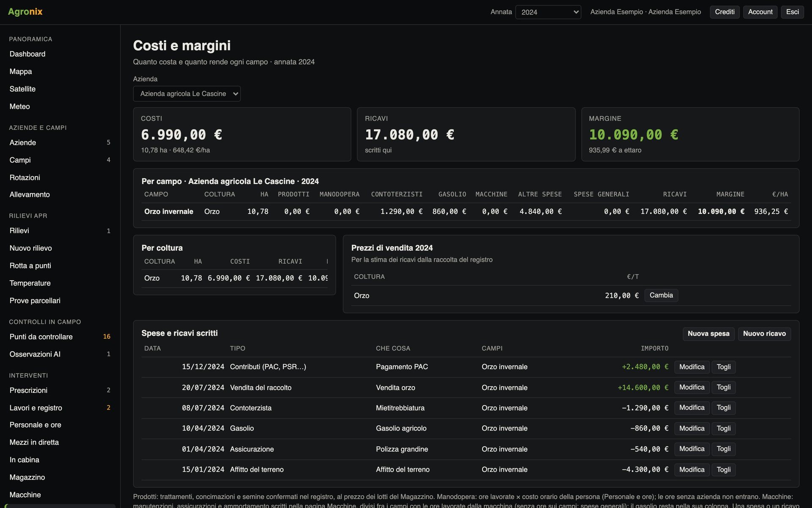This screenshot has height=508, width=812.
Task: Click Cambia for the Orzo price
Action: point(661,295)
